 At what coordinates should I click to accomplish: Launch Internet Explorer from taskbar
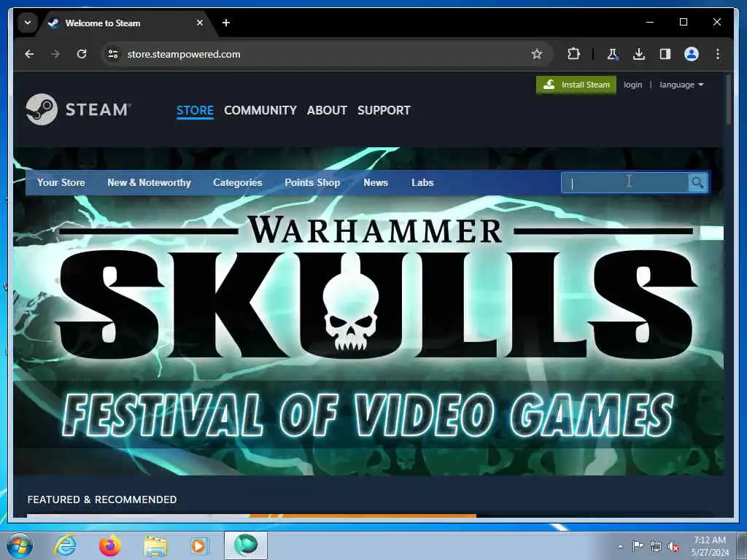[65, 545]
